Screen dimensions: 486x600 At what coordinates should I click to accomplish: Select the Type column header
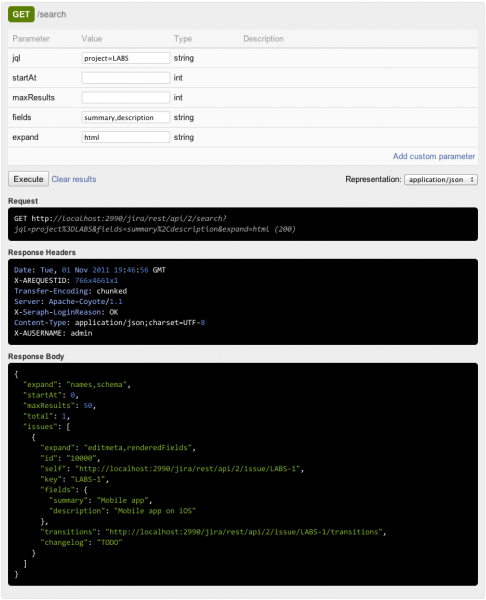[183, 39]
